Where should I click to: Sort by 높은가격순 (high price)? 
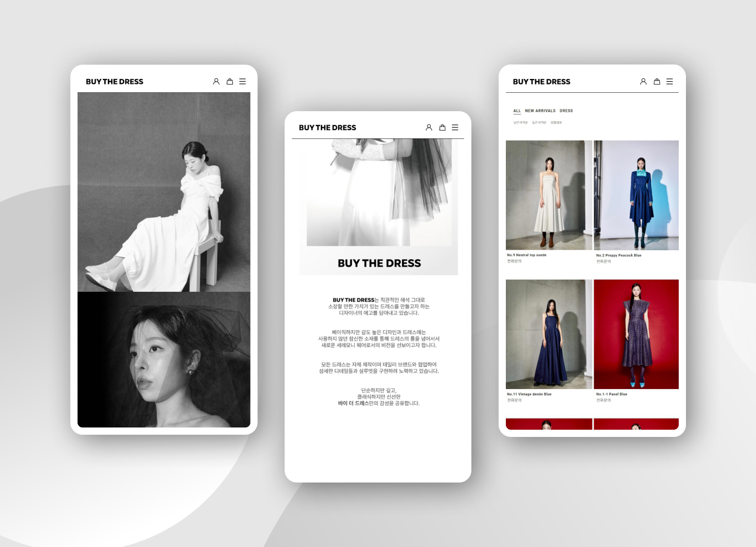click(x=539, y=122)
